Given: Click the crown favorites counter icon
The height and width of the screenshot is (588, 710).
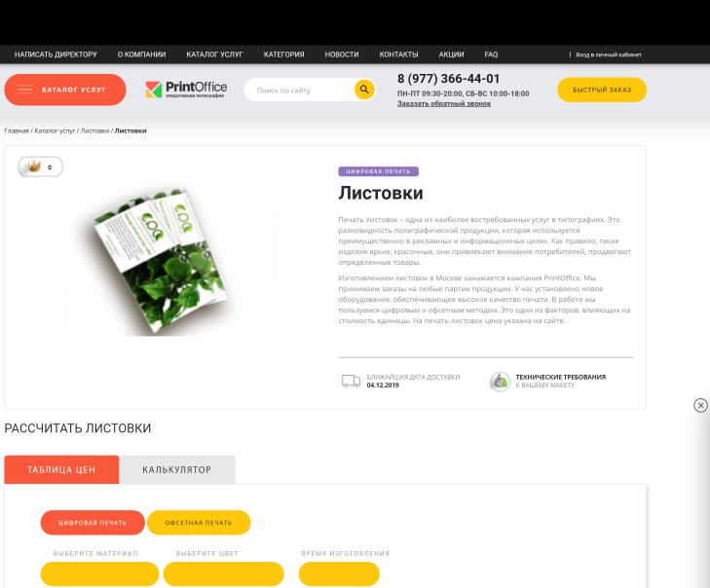Looking at the screenshot, I should pos(34,166).
